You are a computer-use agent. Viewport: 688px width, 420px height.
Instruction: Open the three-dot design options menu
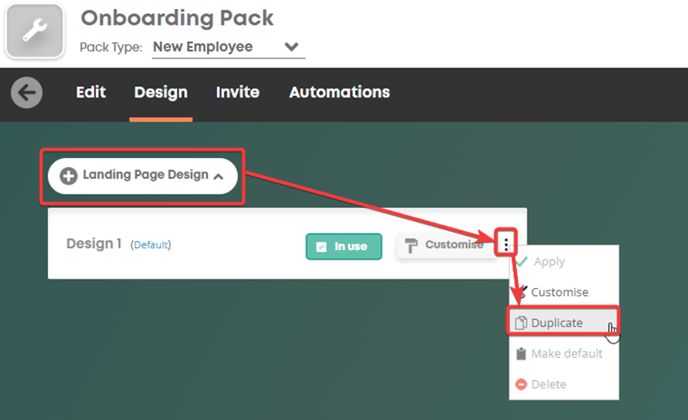[506, 244]
